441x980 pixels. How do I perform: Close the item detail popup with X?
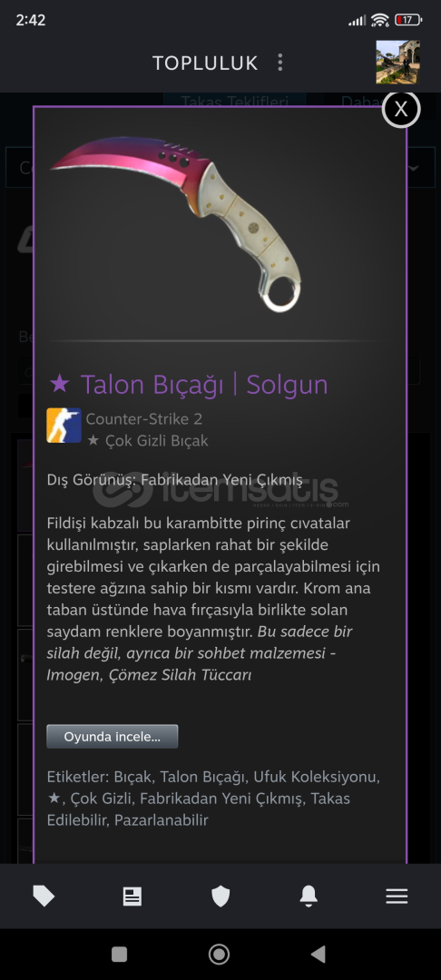tap(400, 110)
